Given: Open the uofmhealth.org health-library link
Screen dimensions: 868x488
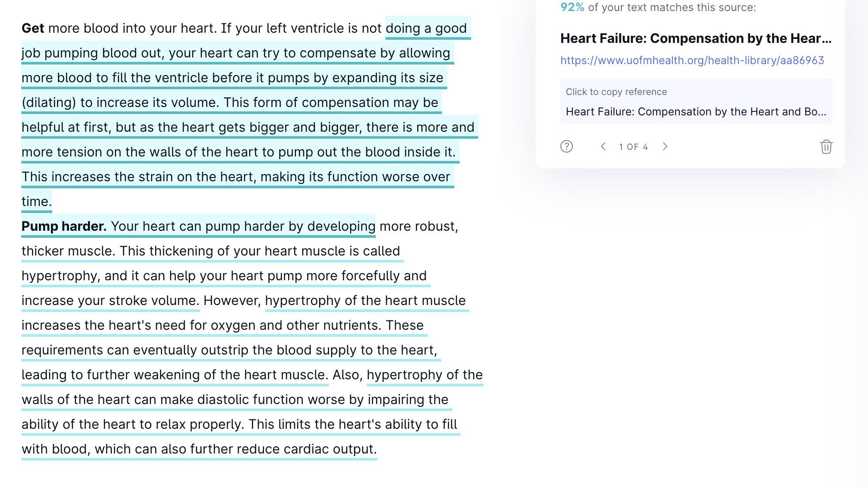Looking at the screenshot, I should (692, 60).
